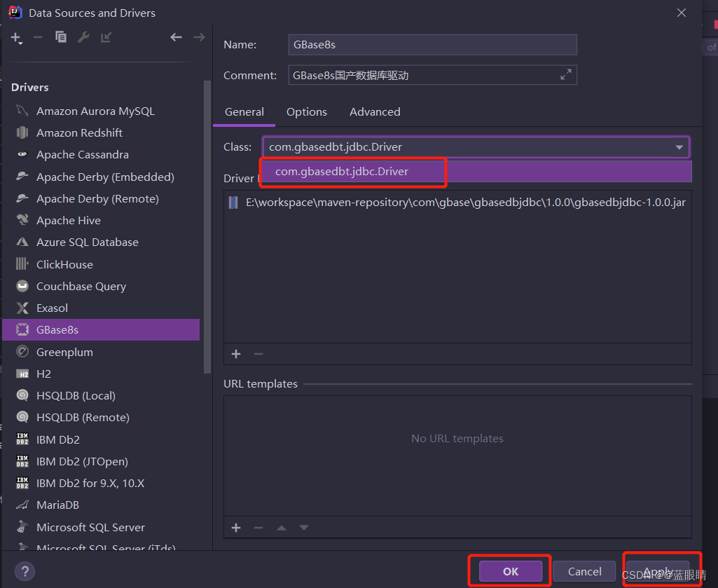Click into the Name input field

coord(432,44)
